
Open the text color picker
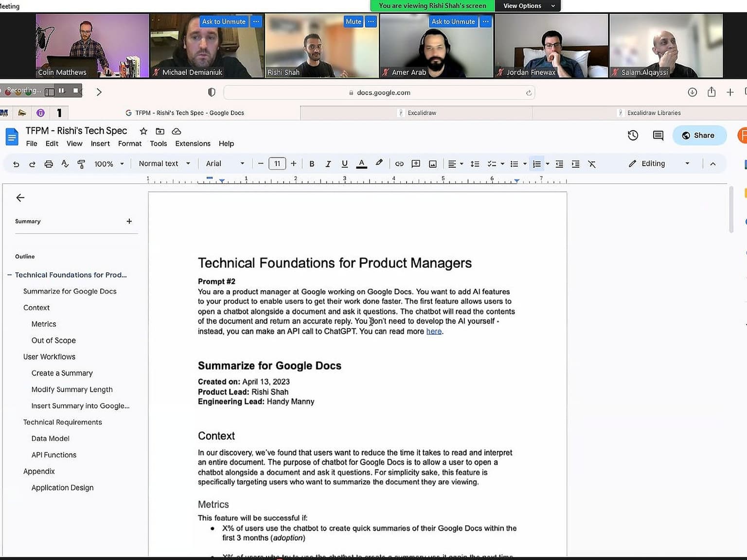(361, 164)
